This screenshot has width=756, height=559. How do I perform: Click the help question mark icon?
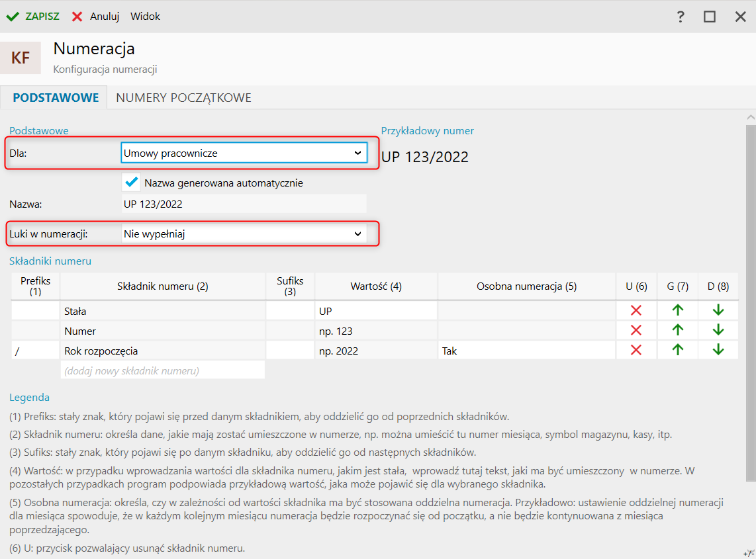[681, 17]
